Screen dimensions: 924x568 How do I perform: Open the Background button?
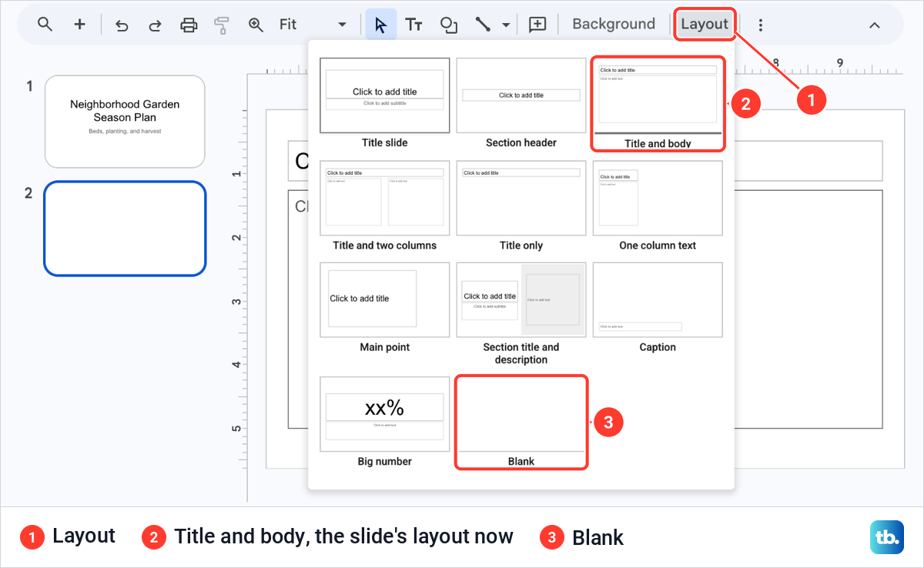point(614,24)
